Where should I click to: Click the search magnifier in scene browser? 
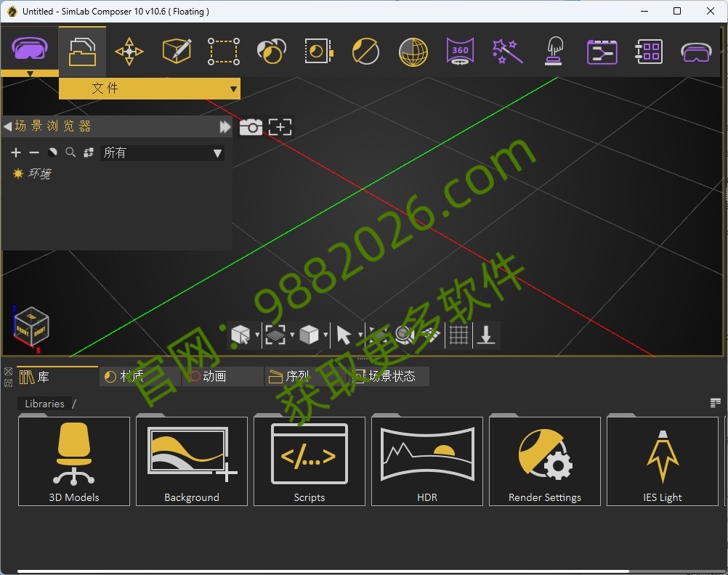point(70,152)
